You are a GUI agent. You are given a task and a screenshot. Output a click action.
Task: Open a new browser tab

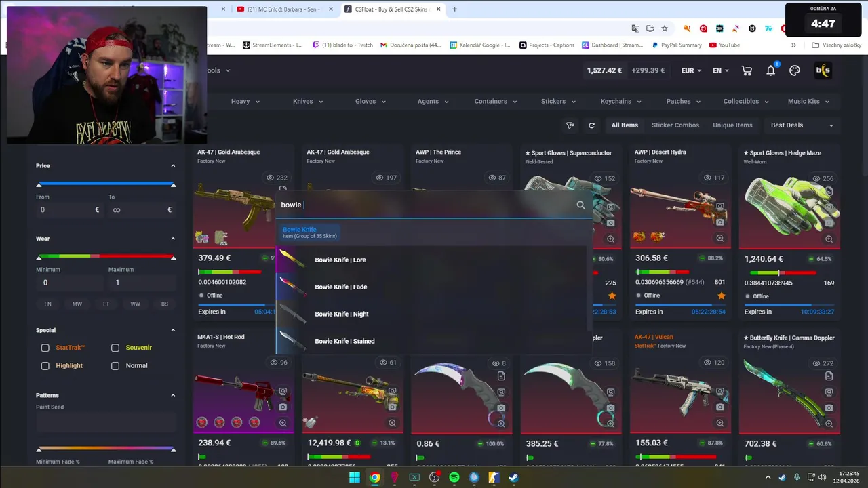pyautogui.click(x=454, y=9)
